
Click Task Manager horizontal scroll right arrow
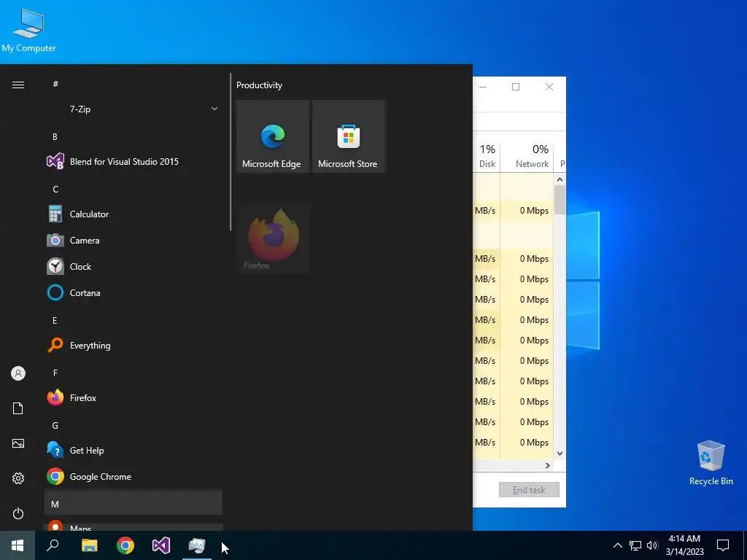[547, 465]
